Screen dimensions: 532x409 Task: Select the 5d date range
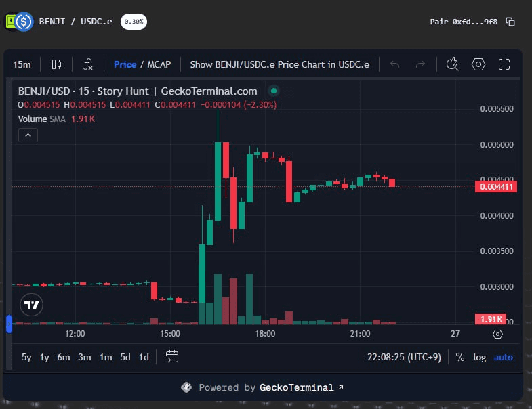(x=125, y=357)
